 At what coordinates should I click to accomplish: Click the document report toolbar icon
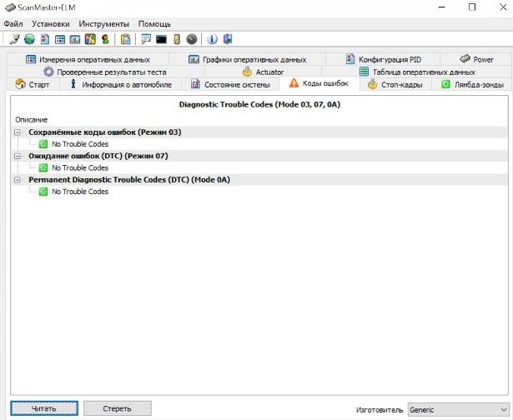(x=45, y=39)
